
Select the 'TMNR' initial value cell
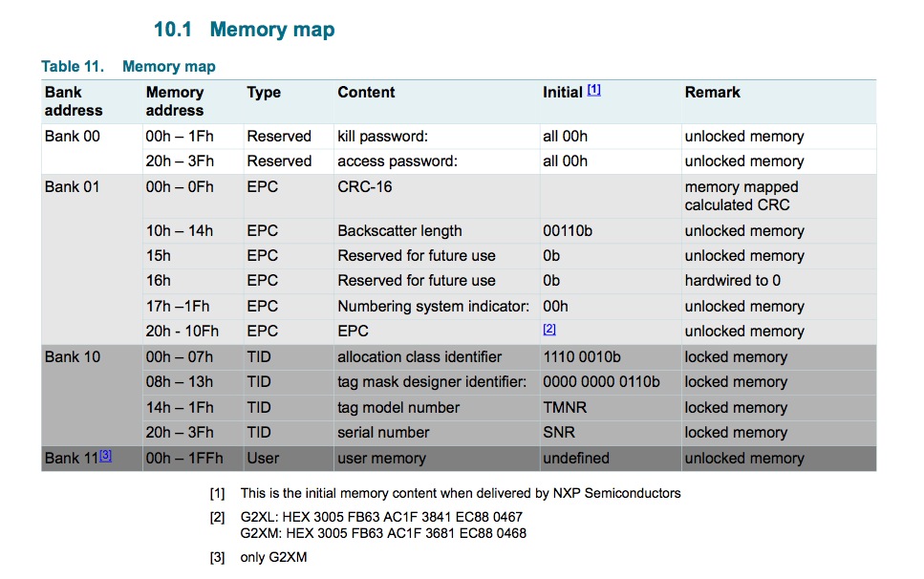(565, 408)
